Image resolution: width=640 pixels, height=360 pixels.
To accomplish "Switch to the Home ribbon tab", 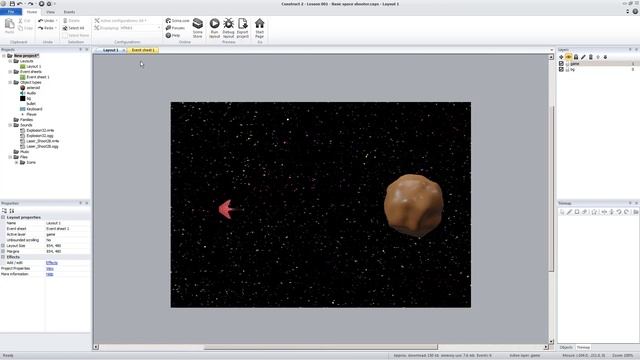I will (32, 12).
